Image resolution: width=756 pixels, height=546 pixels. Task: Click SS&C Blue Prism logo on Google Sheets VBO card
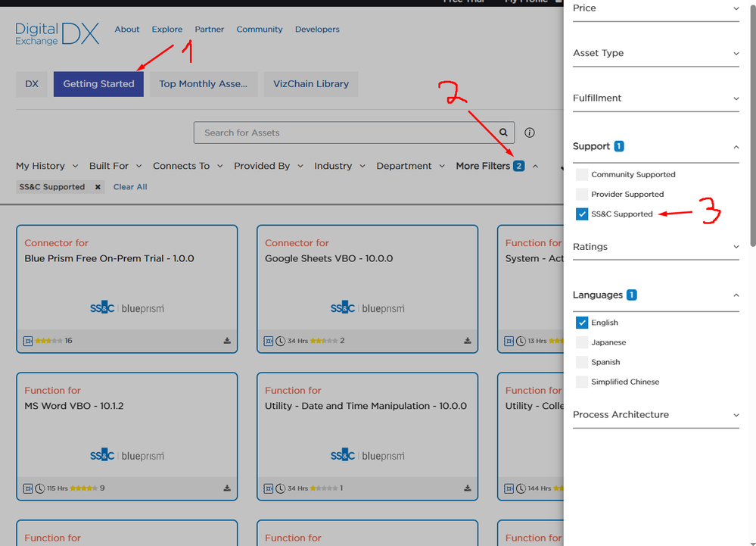coord(367,307)
